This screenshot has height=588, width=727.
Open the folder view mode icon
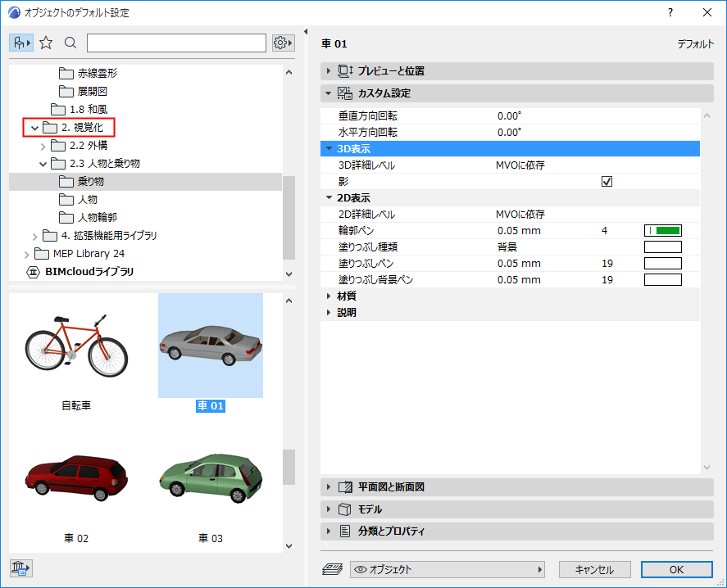20,43
